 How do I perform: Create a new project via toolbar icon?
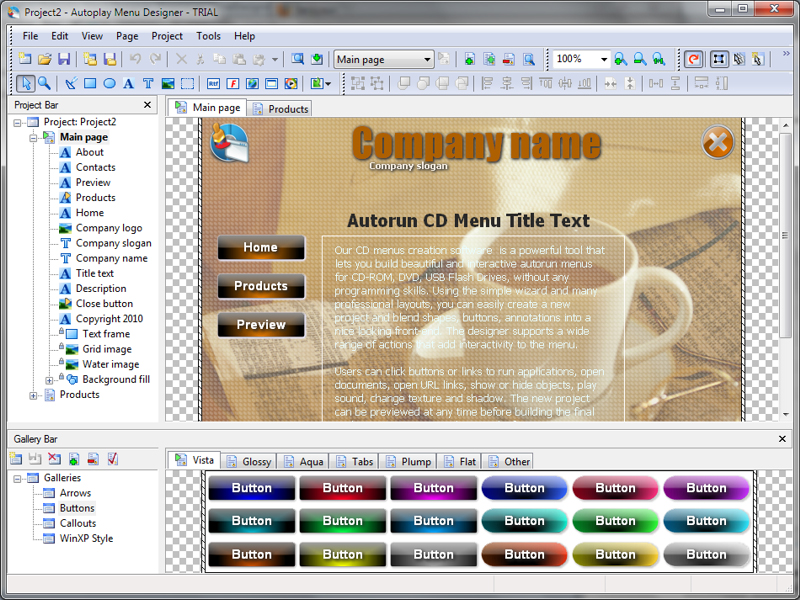tap(24, 59)
